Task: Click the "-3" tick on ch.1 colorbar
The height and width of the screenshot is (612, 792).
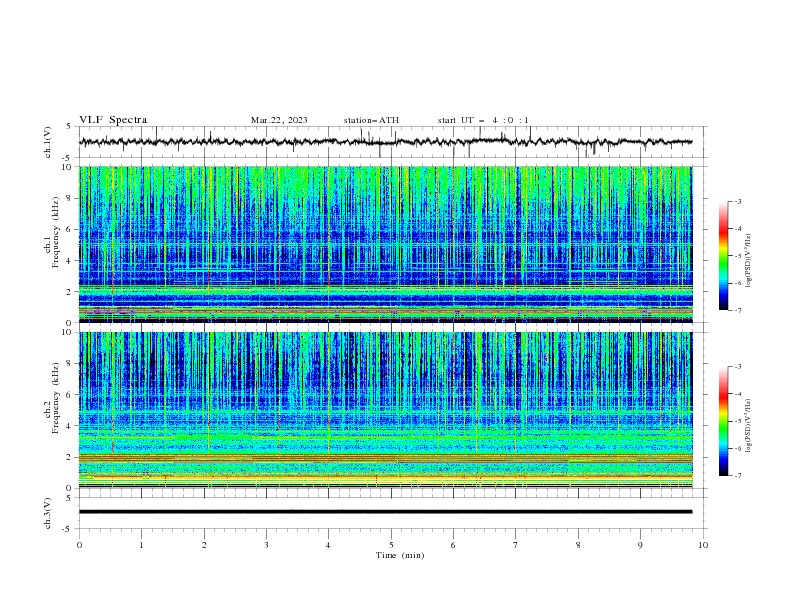Action: (x=737, y=201)
